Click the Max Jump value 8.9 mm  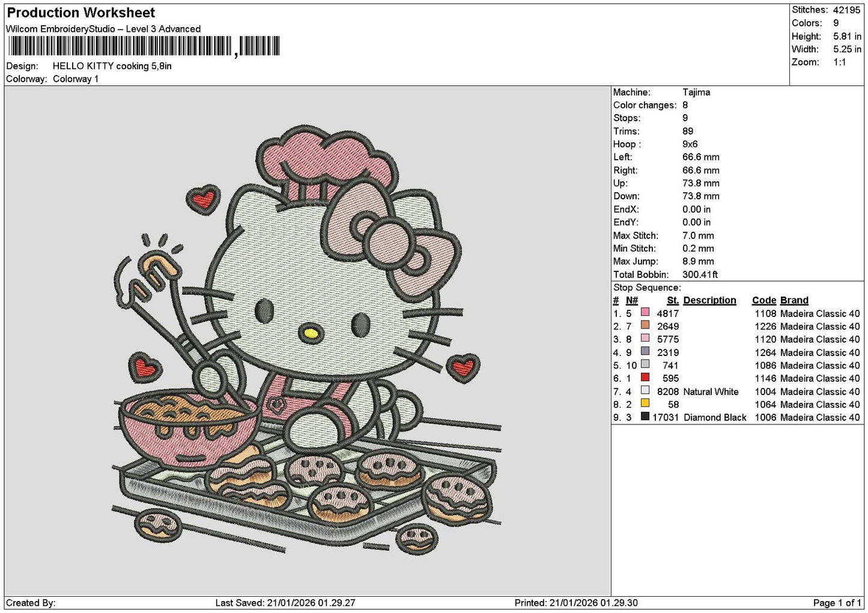coord(698,262)
